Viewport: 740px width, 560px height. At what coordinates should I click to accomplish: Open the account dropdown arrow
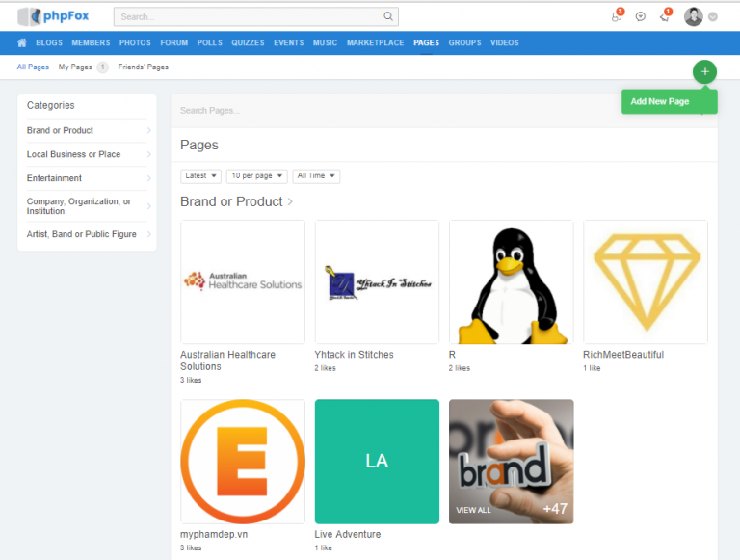pyautogui.click(x=713, y=17)
